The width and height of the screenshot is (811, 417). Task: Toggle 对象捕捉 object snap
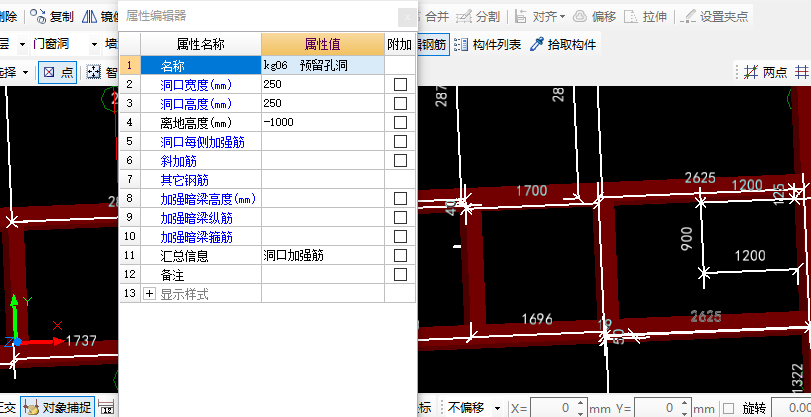coord(58,407)
